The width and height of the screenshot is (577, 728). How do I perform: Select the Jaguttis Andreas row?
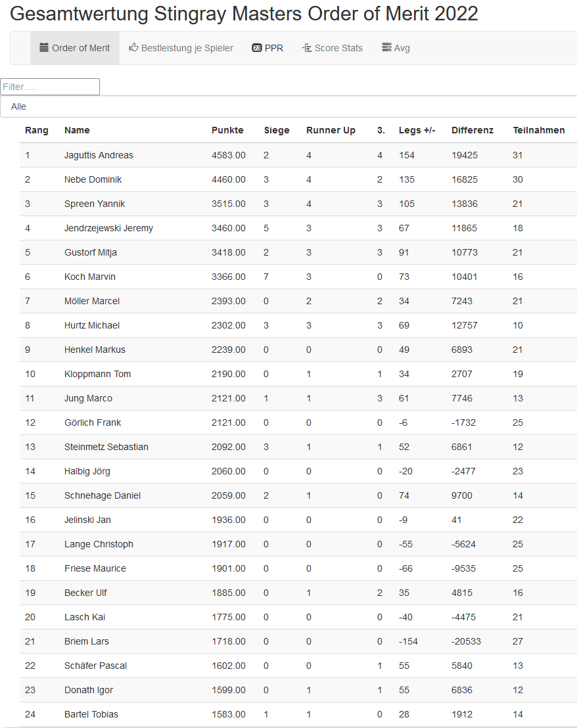tap(99, 155)
